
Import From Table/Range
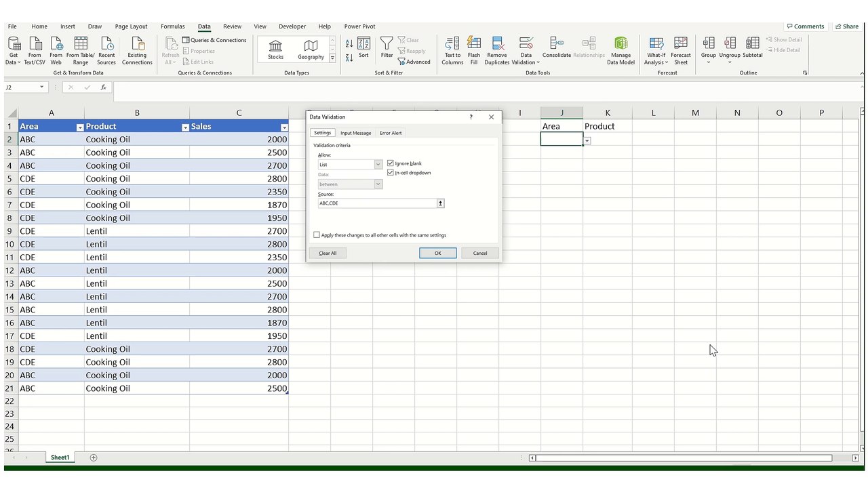81,51
